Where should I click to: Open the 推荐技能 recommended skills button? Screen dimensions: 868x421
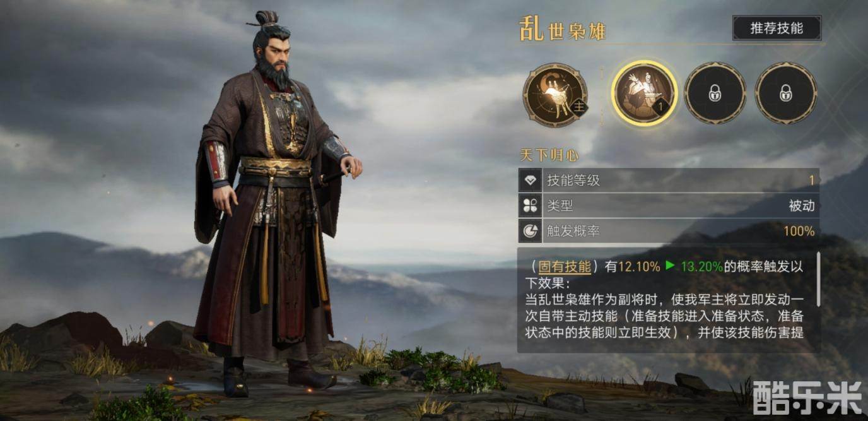click(x=777, y=28)
